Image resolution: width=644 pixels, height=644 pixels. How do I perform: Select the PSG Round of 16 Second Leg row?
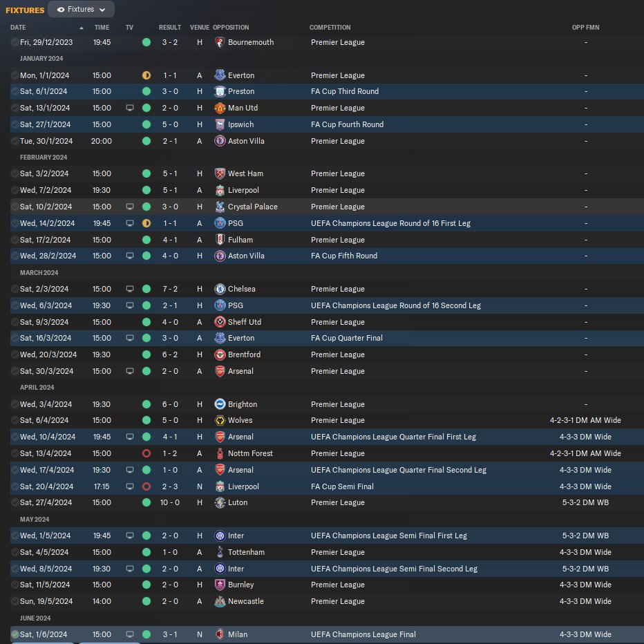pyautogui.click(x=327, y=305)
